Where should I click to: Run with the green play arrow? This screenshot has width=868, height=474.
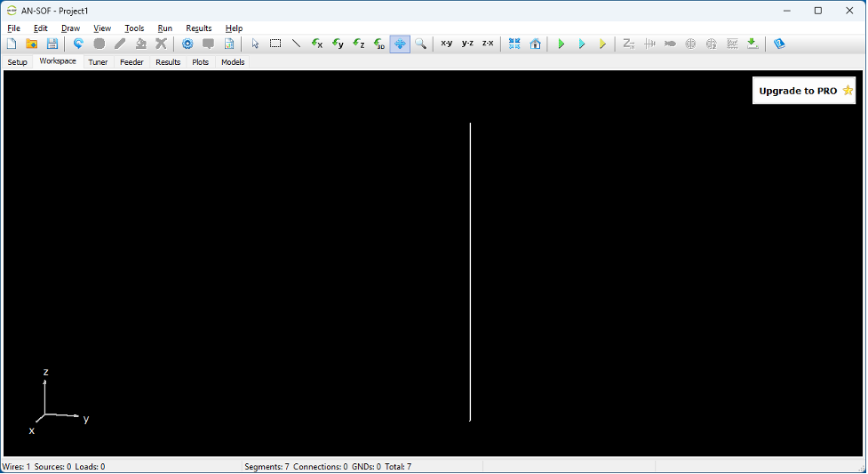(561, 44)
